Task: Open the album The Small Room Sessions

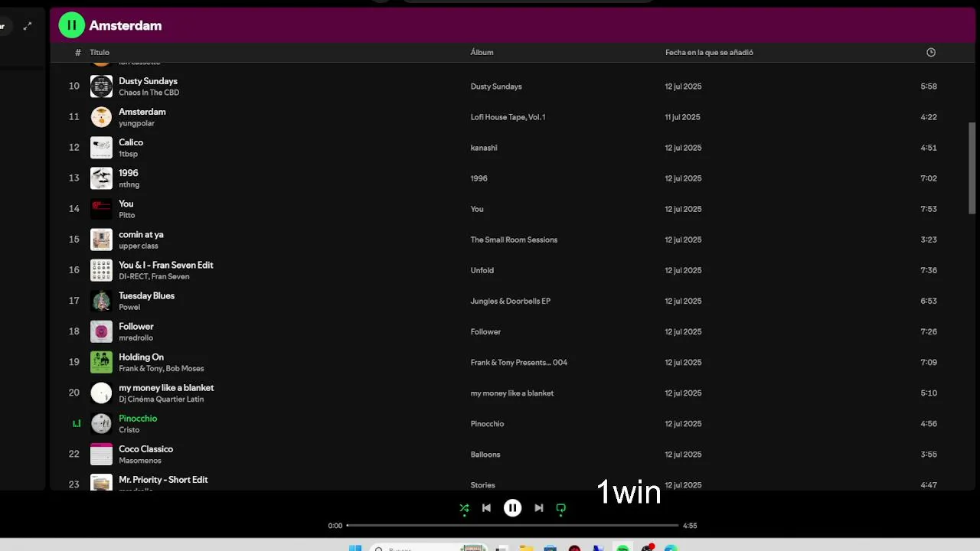Action: (x=514, y=240)
